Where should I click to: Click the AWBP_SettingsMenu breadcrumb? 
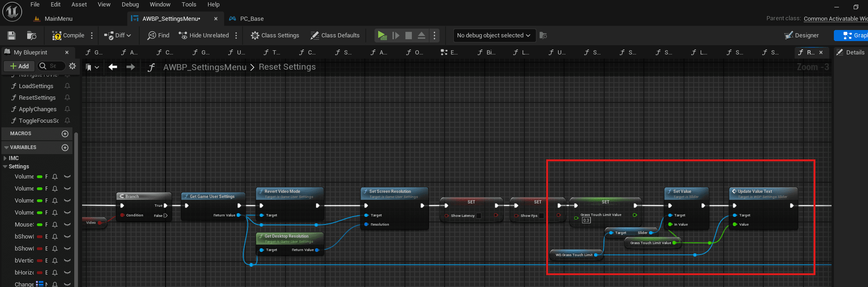(x=205, y=67)
